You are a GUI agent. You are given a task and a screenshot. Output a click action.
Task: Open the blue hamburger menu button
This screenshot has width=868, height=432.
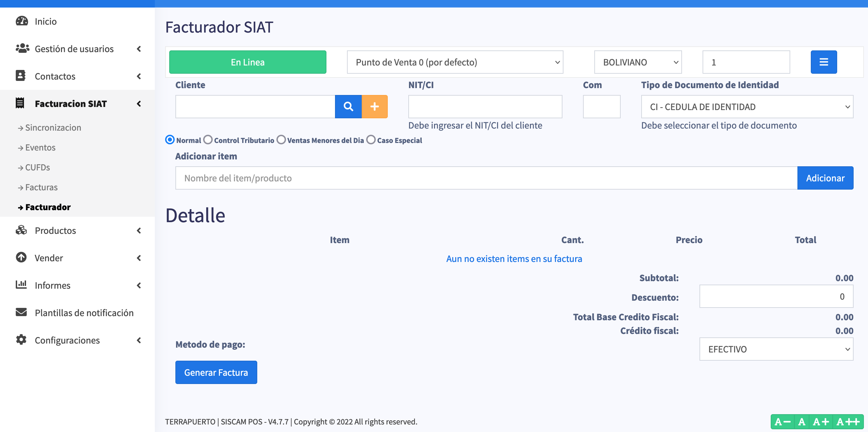coord(823,62)
